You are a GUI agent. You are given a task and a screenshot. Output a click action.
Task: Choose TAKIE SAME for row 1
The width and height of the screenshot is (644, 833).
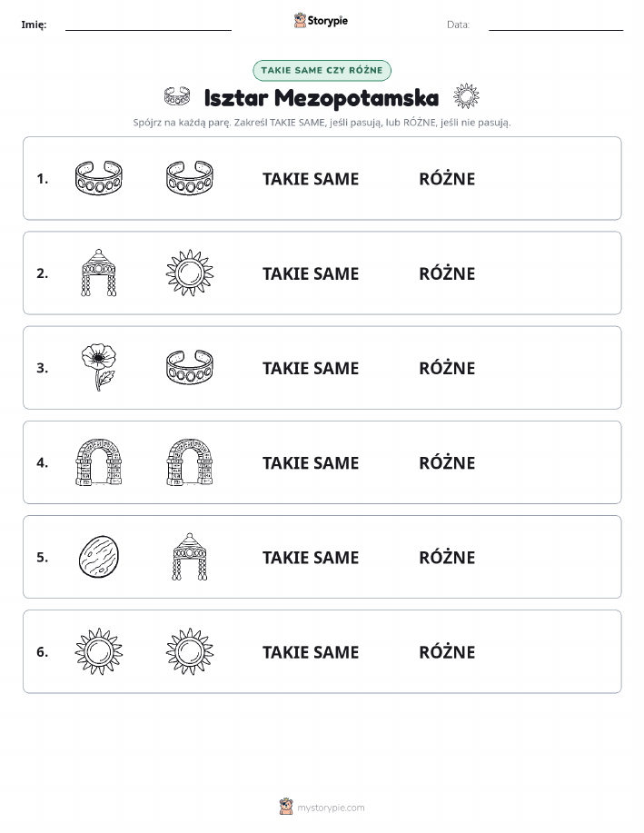click(x=311, y=179)
